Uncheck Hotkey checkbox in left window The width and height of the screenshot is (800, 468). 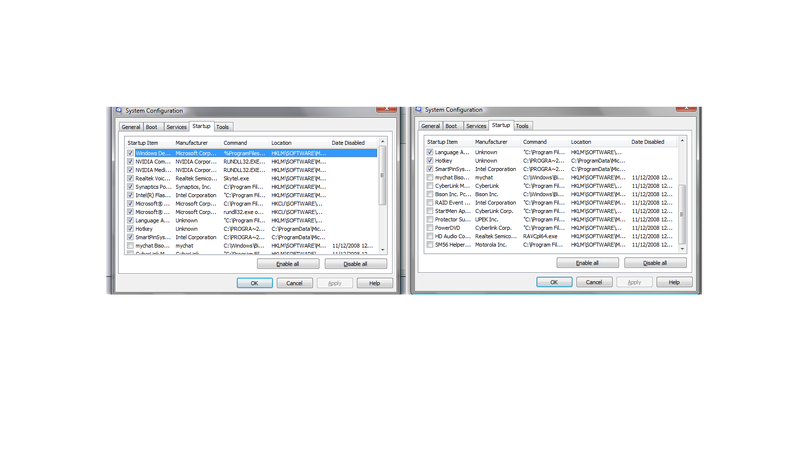pyautogui.click(x=131, y=229)
